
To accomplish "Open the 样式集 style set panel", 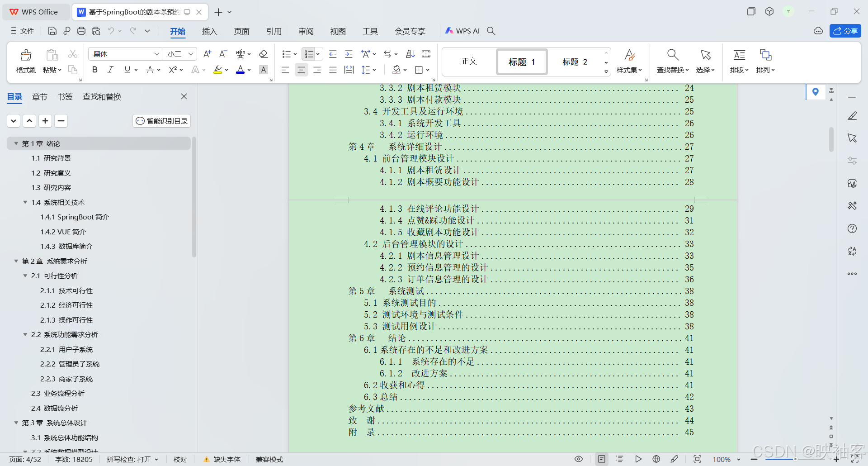I will pyautogui.click(x=629, y=61).
